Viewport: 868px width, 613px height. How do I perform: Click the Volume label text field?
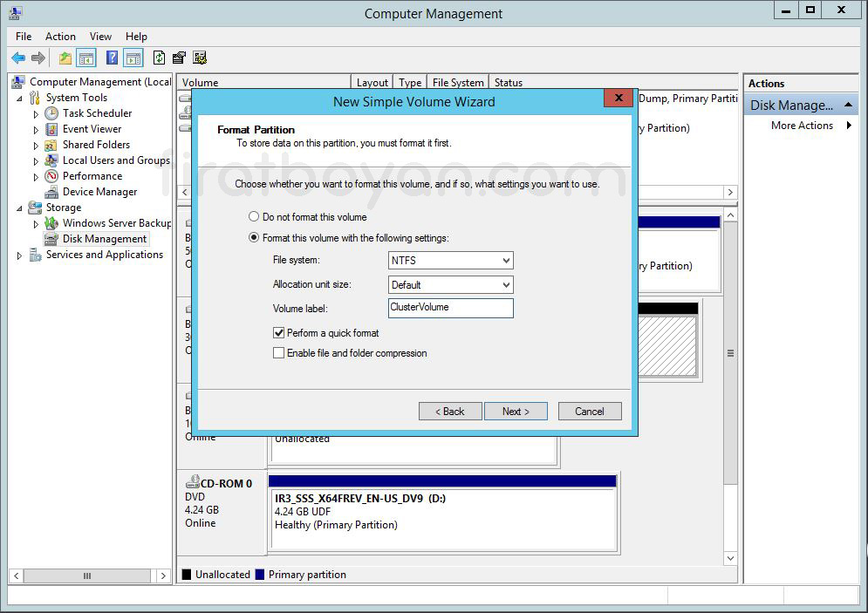450,308
